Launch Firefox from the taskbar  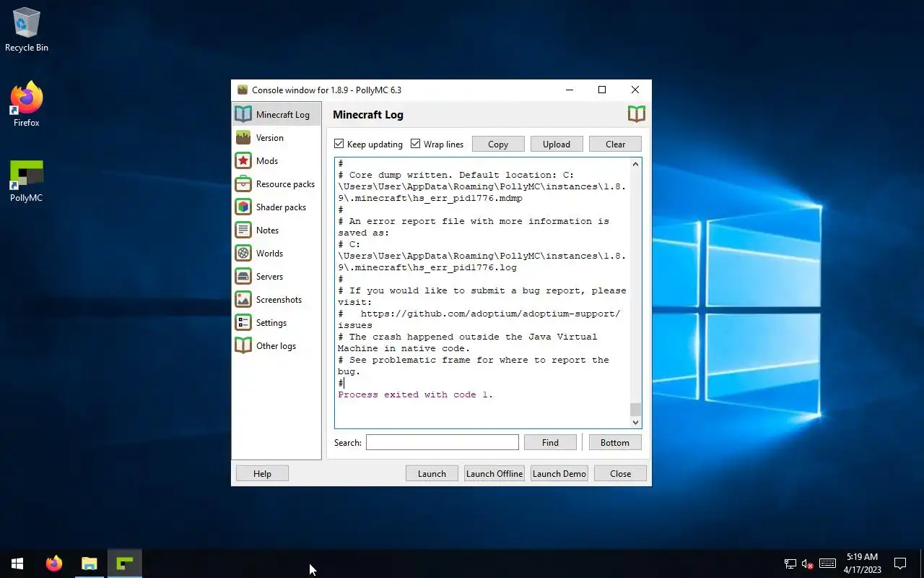click(x=54, y=564)
